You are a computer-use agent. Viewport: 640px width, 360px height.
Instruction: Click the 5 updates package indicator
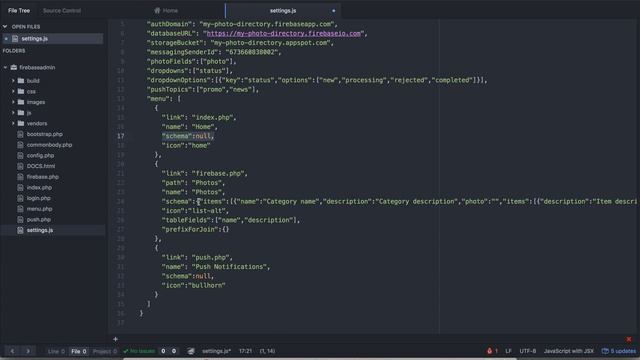[618, 351]
